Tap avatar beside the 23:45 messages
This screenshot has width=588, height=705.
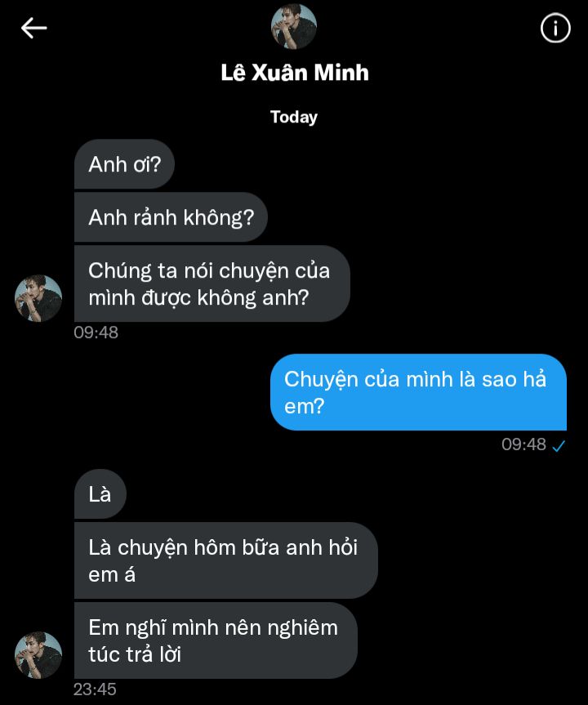coord(38,655)
